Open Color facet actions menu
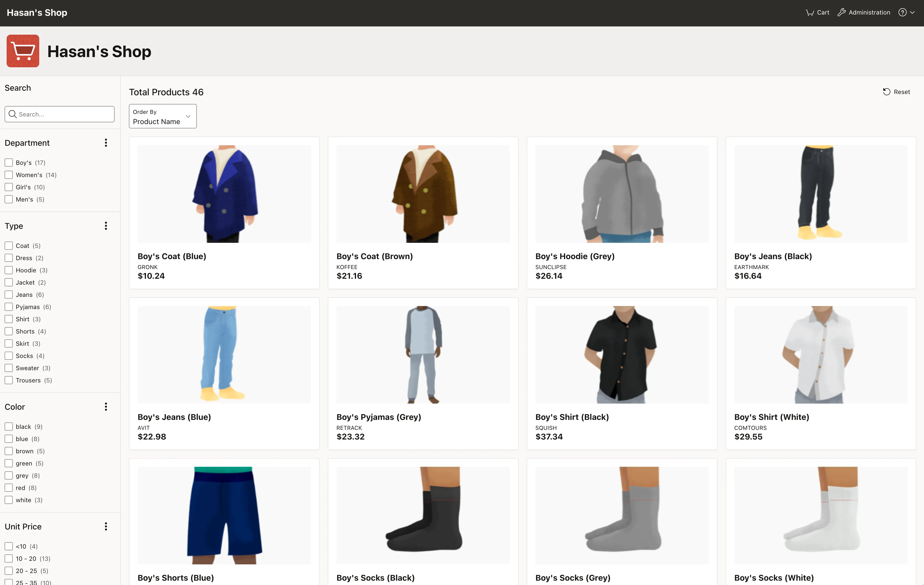This screenshot has width=924, height=585. 106,407
